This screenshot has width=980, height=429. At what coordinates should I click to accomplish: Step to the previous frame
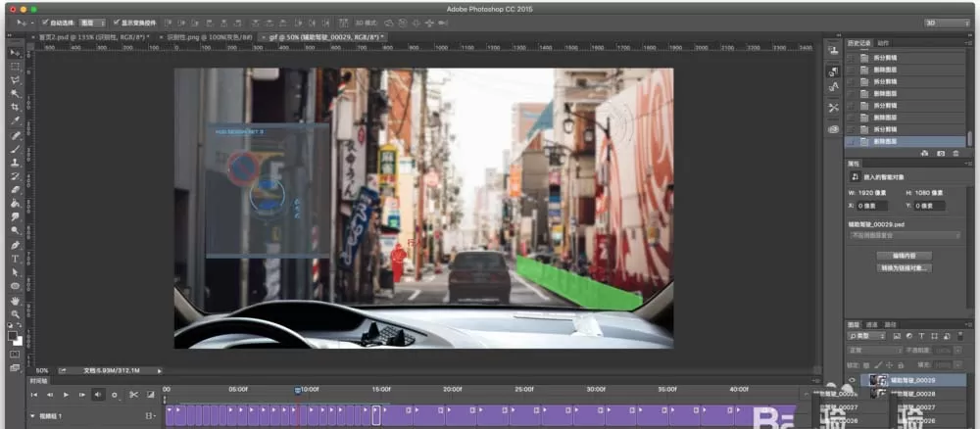[49, 395]
